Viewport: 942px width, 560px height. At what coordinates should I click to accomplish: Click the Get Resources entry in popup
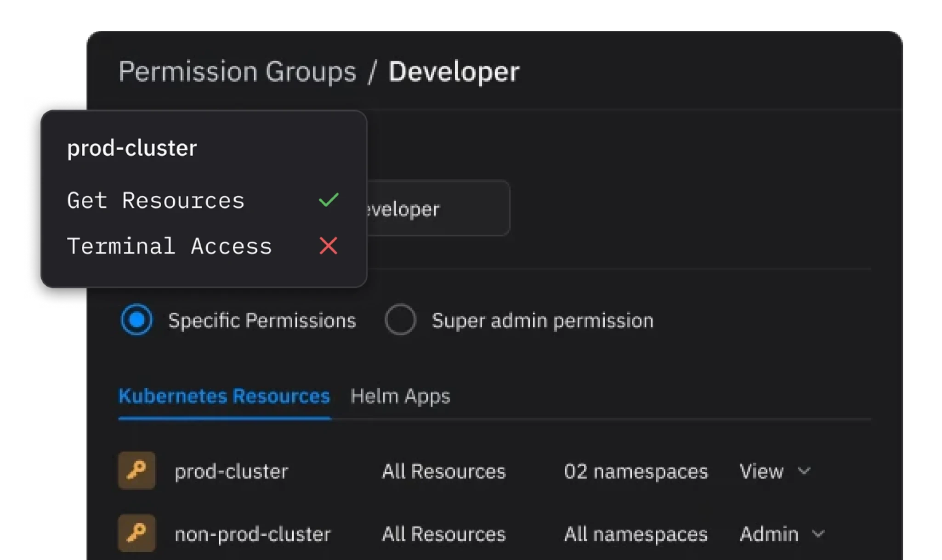156,200
